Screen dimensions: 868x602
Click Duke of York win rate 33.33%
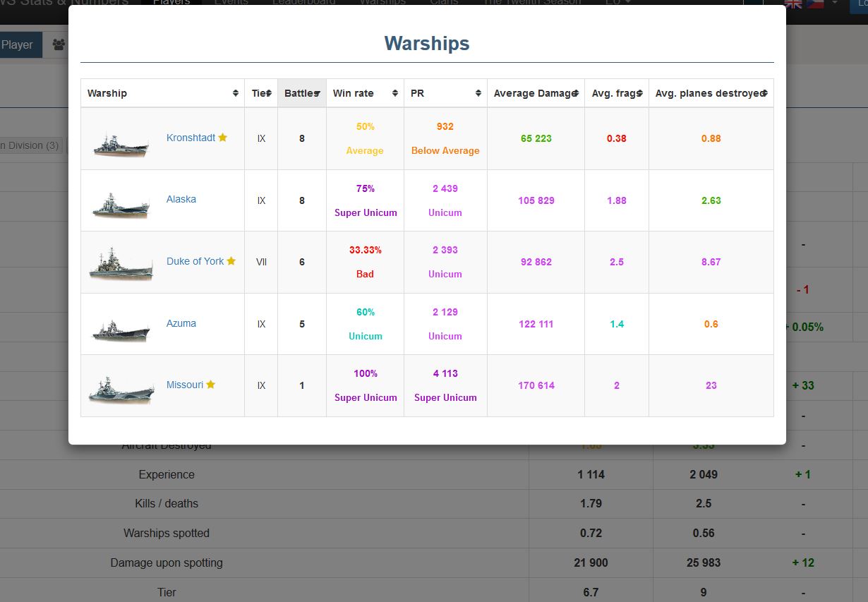point(365,250)
